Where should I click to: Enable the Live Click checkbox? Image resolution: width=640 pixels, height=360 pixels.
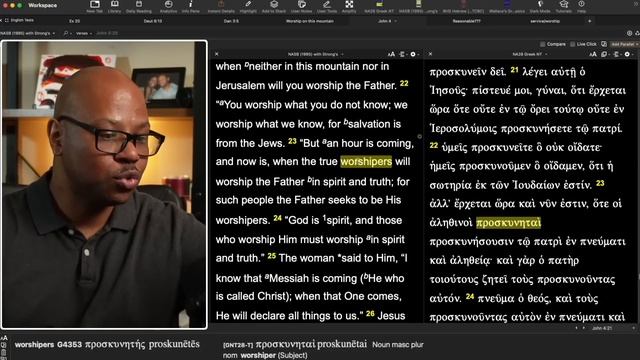click(x=573, y=44)
